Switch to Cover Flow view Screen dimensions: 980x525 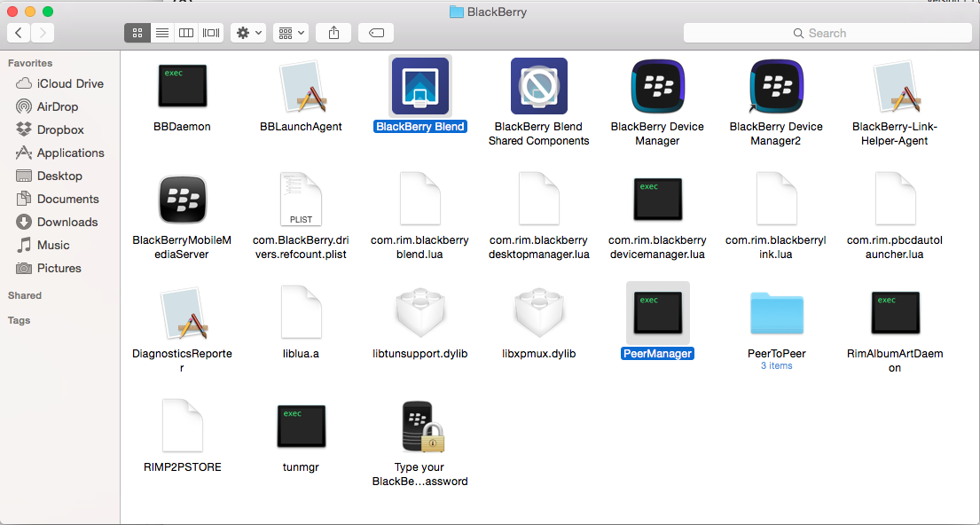(211, 33)
